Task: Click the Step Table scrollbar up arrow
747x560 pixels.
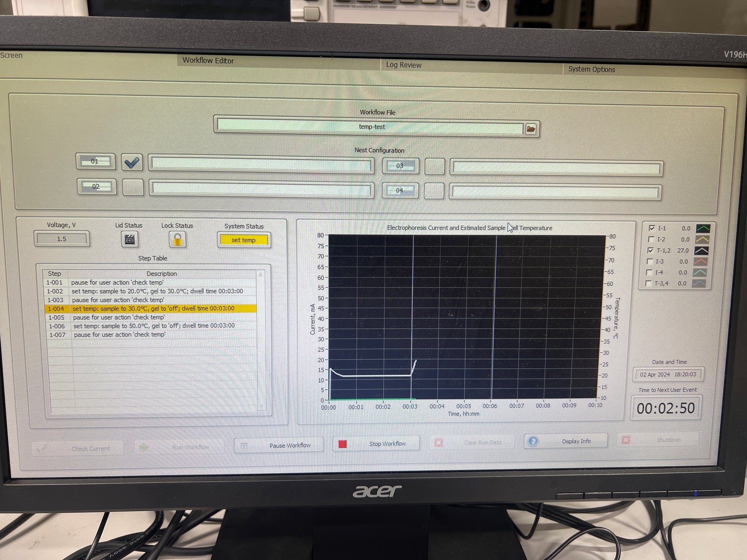Action: click(x=261, y=274)
